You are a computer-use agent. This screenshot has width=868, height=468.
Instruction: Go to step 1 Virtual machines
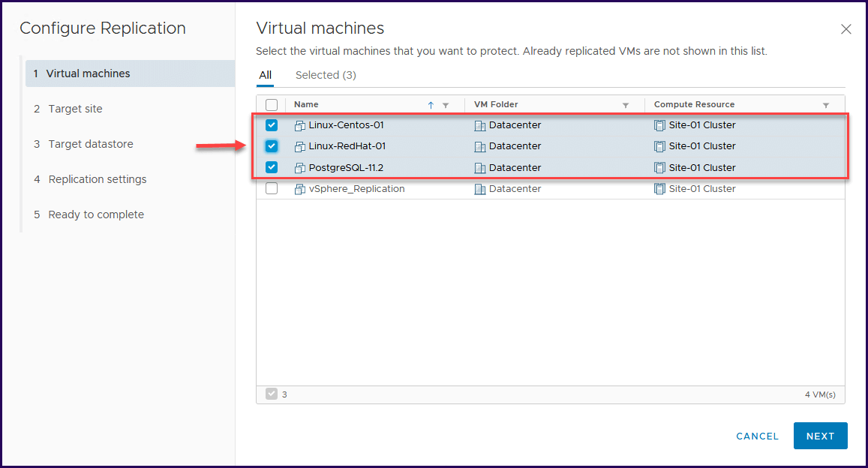(130, 73)
